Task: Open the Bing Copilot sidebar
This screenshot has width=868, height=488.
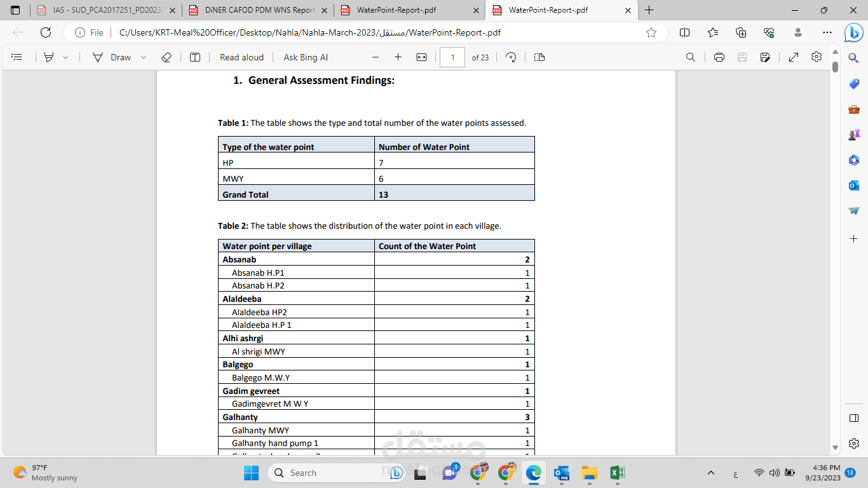Action: coord(853,33)
